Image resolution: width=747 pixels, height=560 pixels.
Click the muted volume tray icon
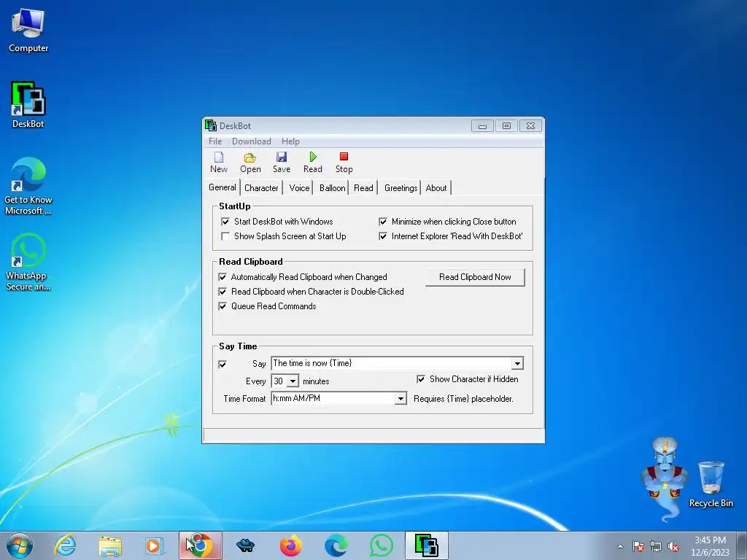(673, 546)
